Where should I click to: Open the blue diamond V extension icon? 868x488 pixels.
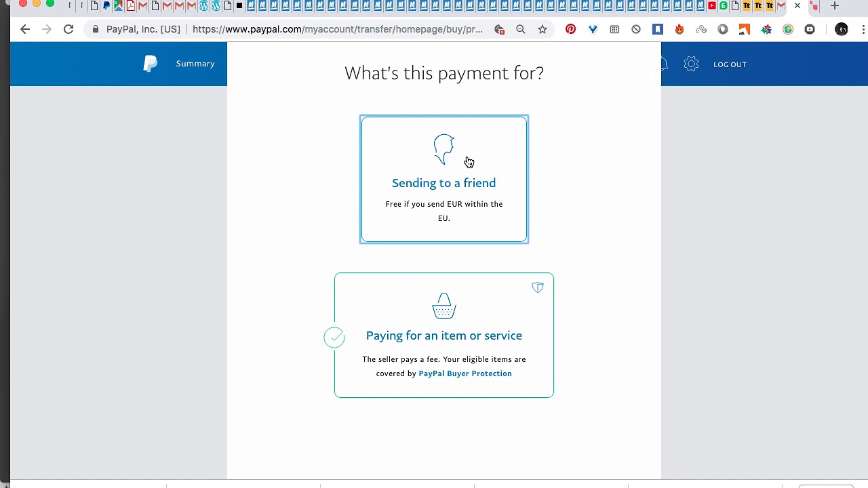[x=593, y=29]
